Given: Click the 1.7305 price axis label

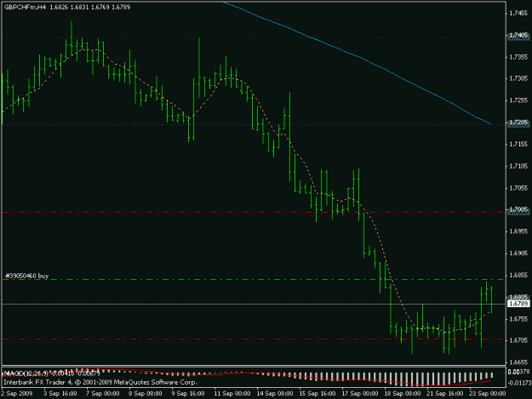Looking at the screenshot, I should coord(518,78).
